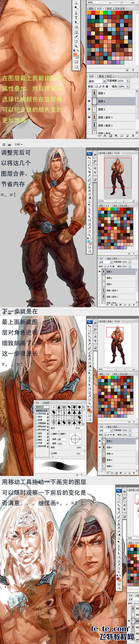
Task: Select Crop tool in the 33.33% navigator window
Action: (x=89, y=172)
